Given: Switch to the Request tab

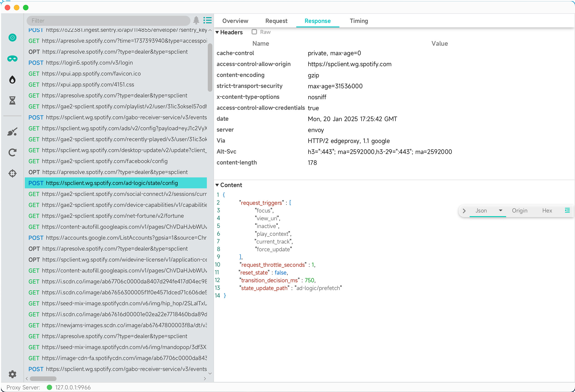Looking at the screenshot, I should coord(276,21).
